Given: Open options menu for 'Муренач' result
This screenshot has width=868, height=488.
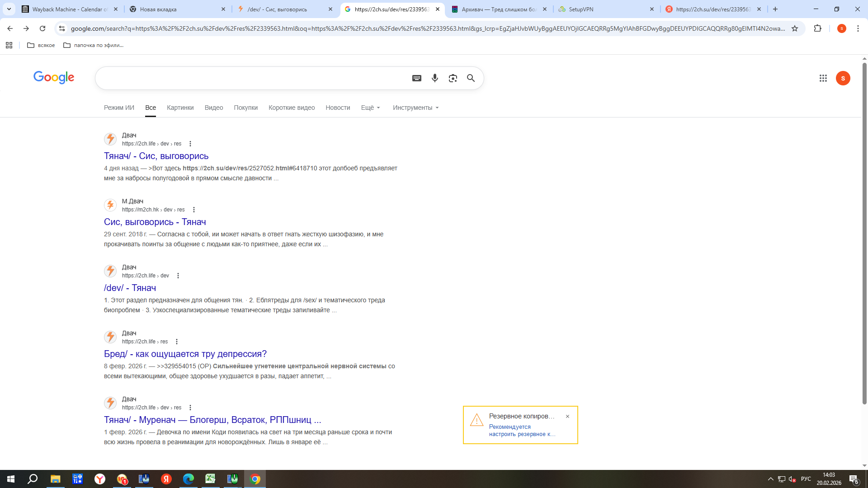Looking at the screenshot, I should click(x=190, y=408).
